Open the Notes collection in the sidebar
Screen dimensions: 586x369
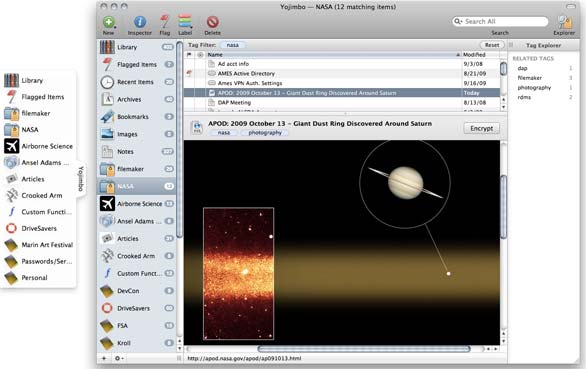pos(137,151)
